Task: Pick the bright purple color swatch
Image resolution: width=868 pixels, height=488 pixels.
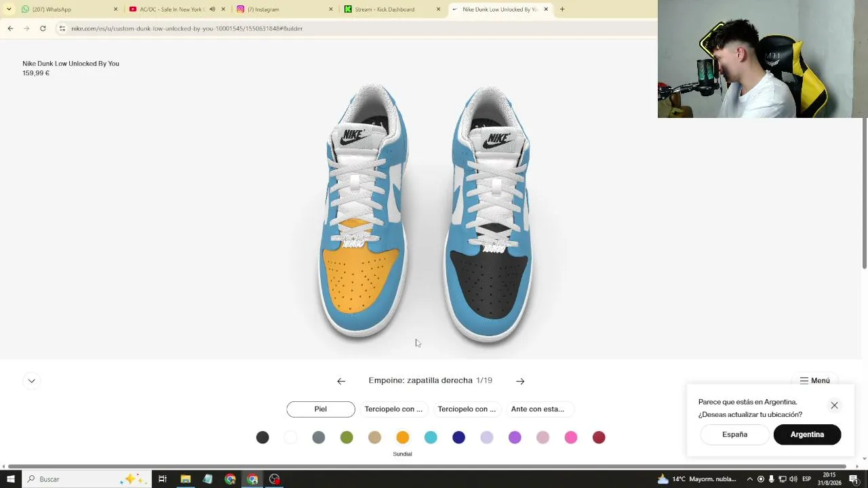Action: tap(515, 438)
